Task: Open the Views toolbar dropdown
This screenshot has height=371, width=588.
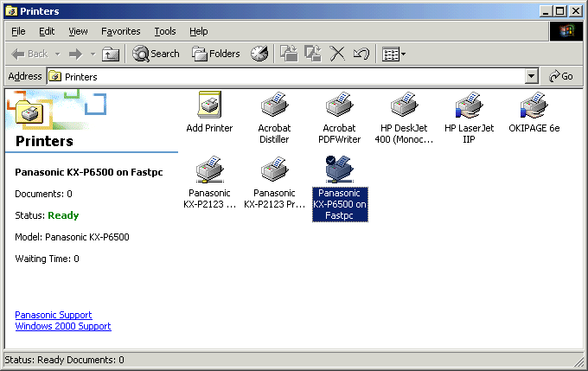Action: tap(393, 54)
